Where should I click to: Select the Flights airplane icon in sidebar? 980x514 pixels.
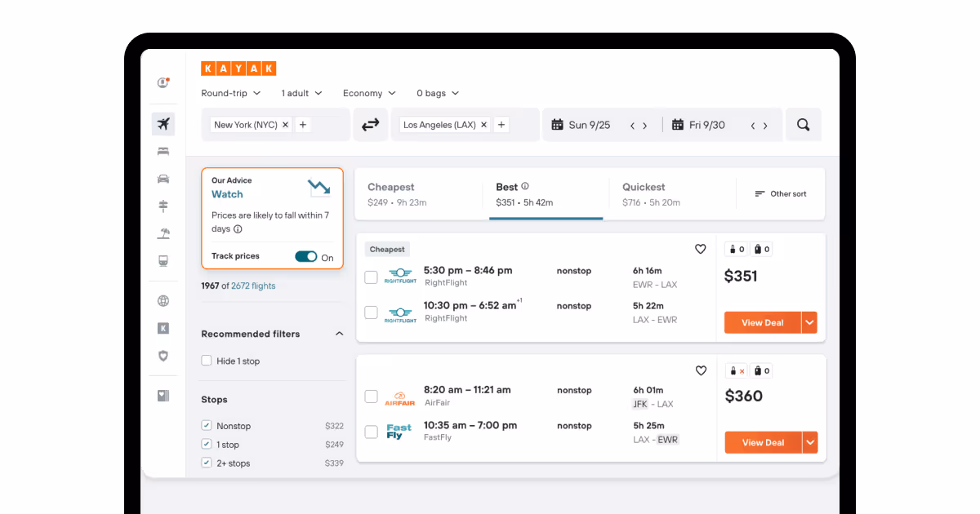click(163, 124)
